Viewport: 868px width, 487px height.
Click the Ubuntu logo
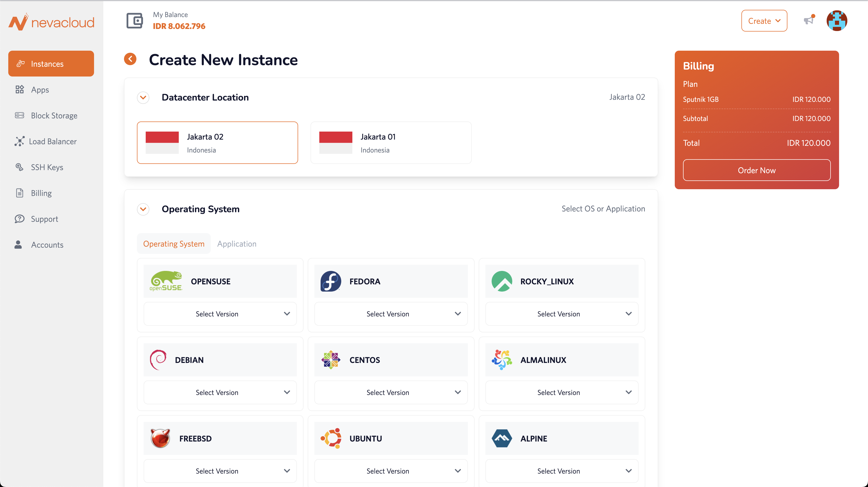click(331, 438)
